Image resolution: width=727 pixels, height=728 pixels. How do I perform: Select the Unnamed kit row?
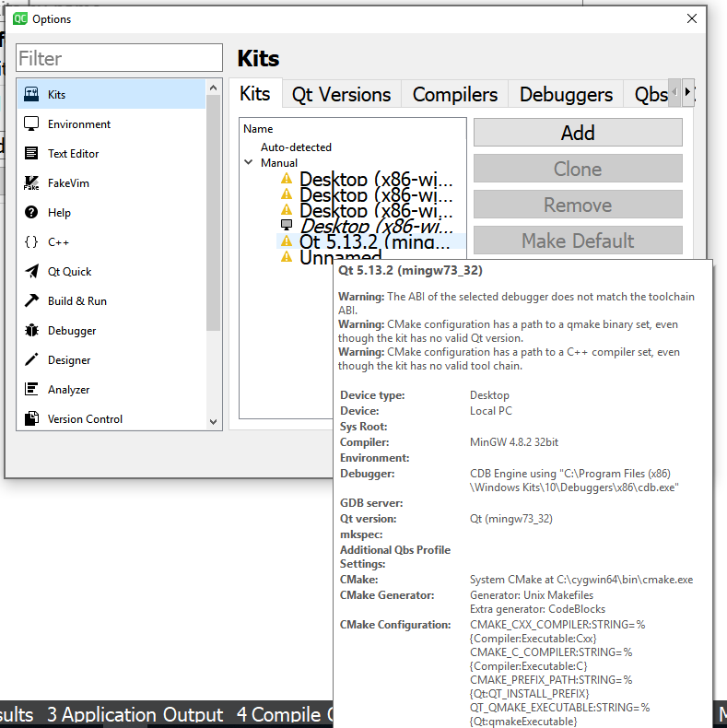340,257
